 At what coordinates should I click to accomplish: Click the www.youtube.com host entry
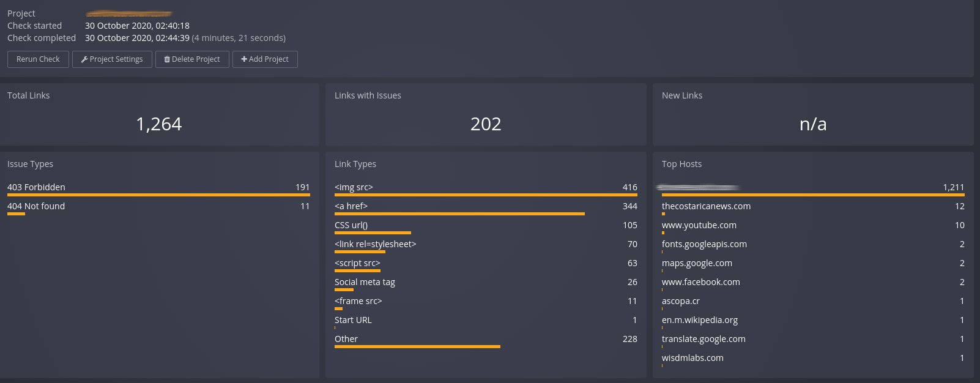(x=699, y=225)
